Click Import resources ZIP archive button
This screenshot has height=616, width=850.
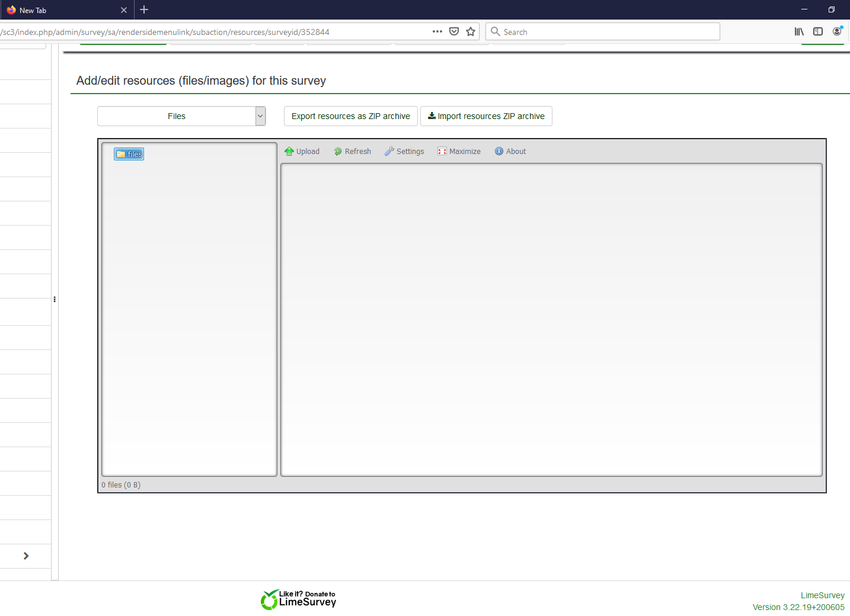coord(486,116)
